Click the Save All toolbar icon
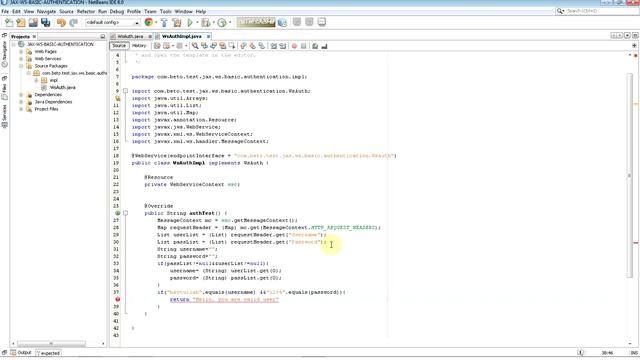The width and height of the screenshot is (640, 360). pyautogui.click(x=45, y=22)
